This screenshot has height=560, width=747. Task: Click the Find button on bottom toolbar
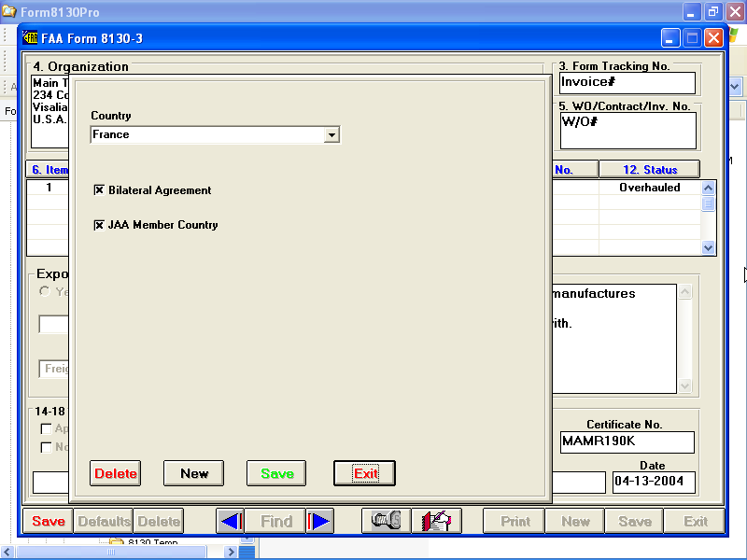pyautogui.click(x=275, y=521)
